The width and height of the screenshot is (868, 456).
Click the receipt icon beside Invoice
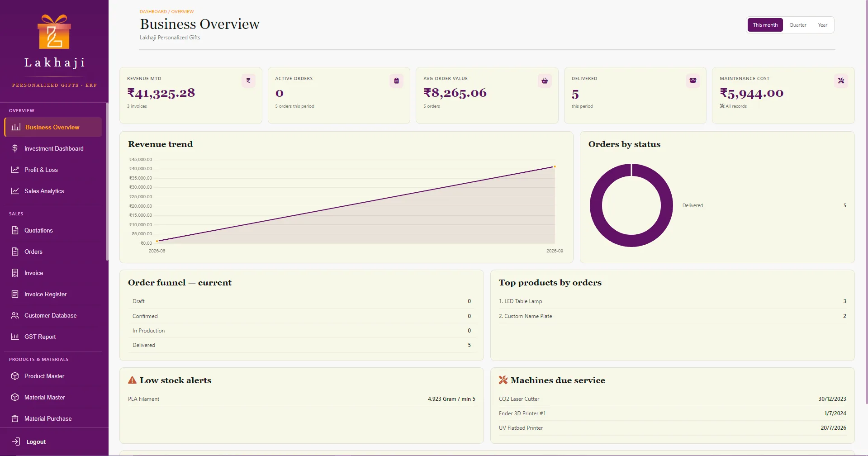(x=15, y=273)
